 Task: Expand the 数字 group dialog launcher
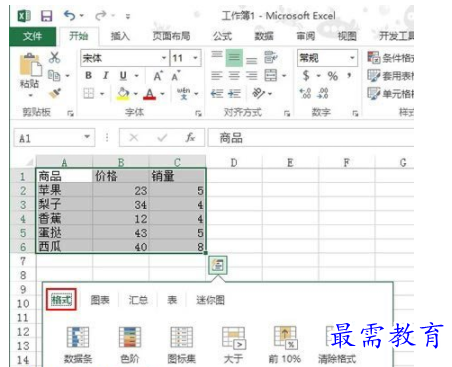pyautogui.click(x=356, y=114)
